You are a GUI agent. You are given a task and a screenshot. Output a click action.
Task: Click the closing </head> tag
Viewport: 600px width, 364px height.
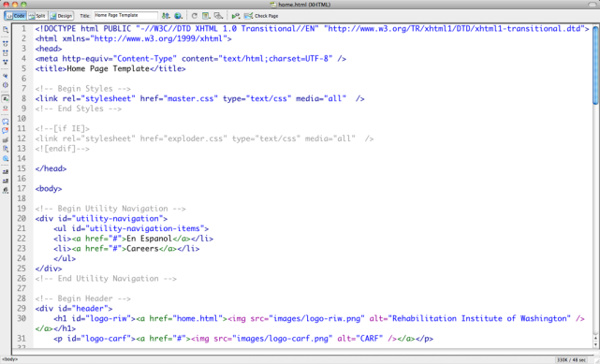coord(51,168)
